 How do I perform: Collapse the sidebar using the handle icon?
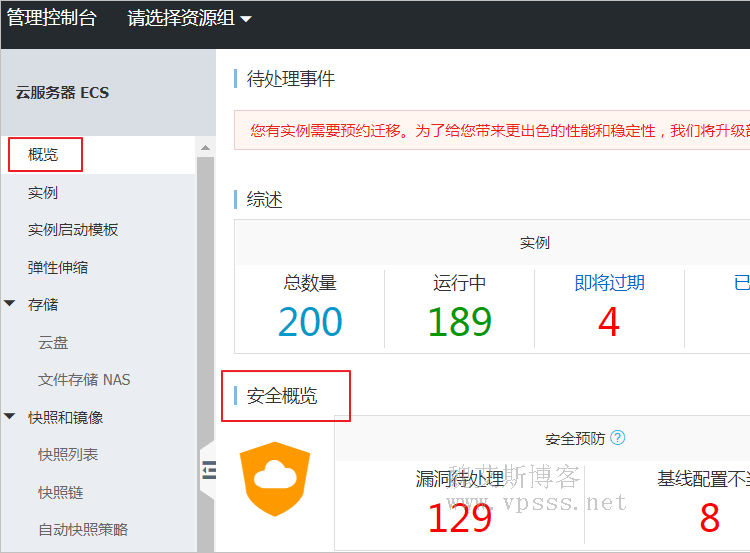(209, 469)
